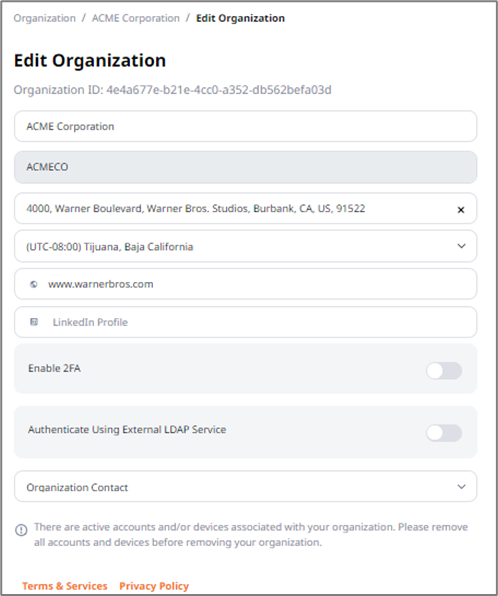Go to the Organization breadcrumb
Image resolution: width=498 pixels, height=596 pixels.
[x=44, y=18]
